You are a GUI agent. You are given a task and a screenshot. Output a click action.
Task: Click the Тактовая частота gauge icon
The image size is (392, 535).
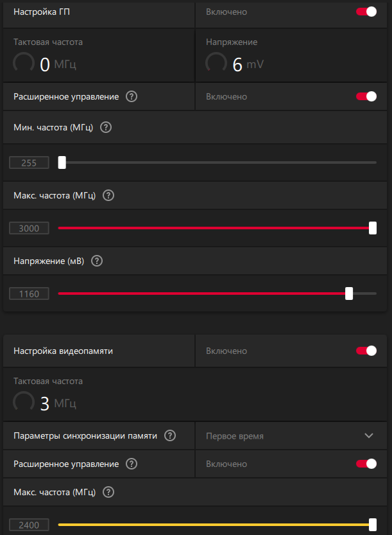(24, 63)
